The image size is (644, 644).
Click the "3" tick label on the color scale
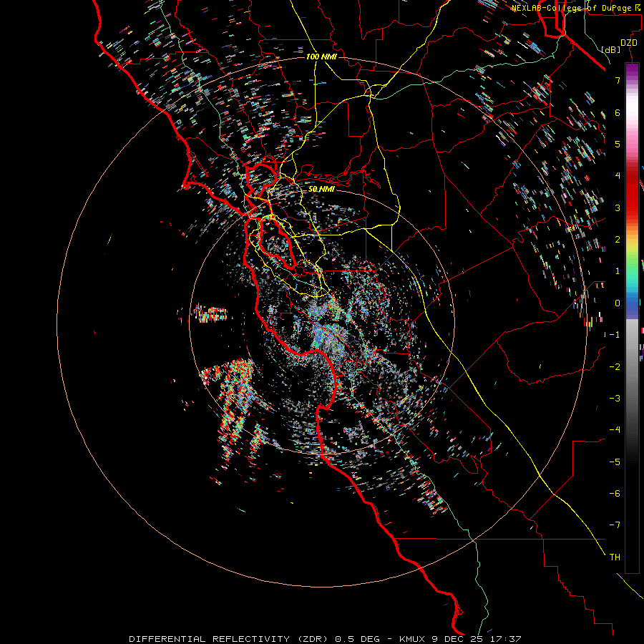point(618,208)
